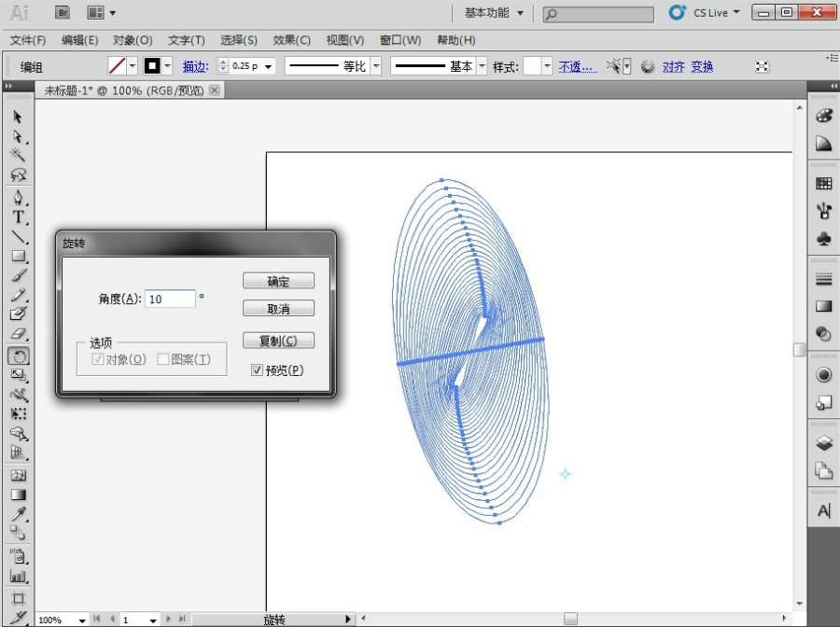The width and height of the screenshot is (840, 627).
Task: Select the Type tool in toolbox
Action: [18, 216]
